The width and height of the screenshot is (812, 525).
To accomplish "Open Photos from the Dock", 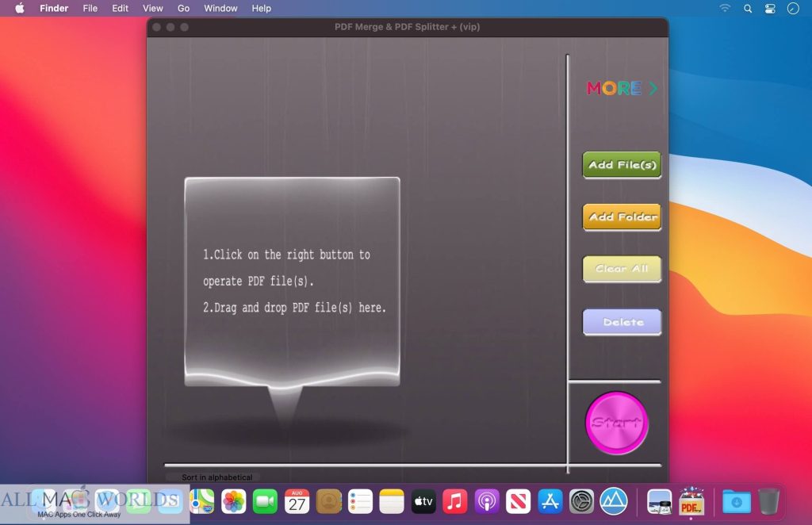I will click(x=234, y=501).
